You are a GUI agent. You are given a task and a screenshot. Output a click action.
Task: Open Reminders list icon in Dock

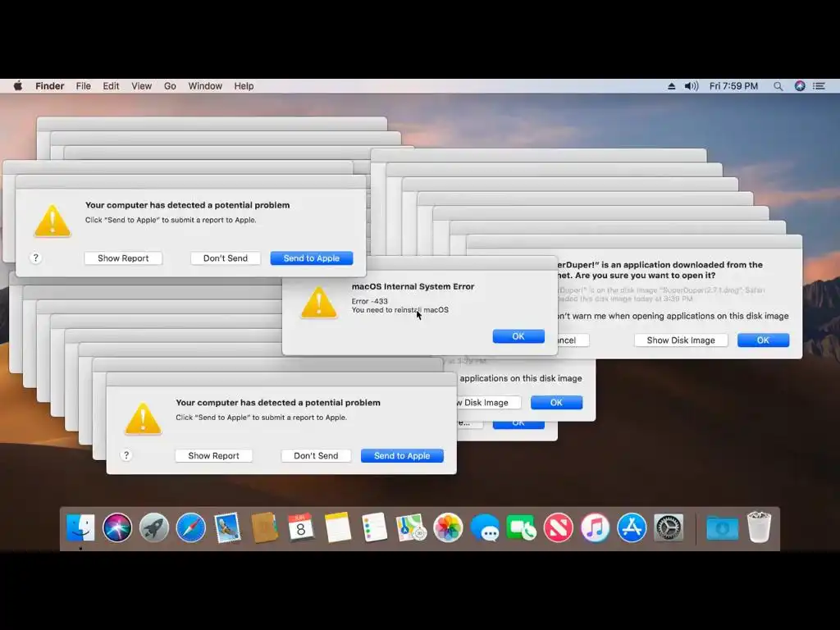[x=374, y=527]
